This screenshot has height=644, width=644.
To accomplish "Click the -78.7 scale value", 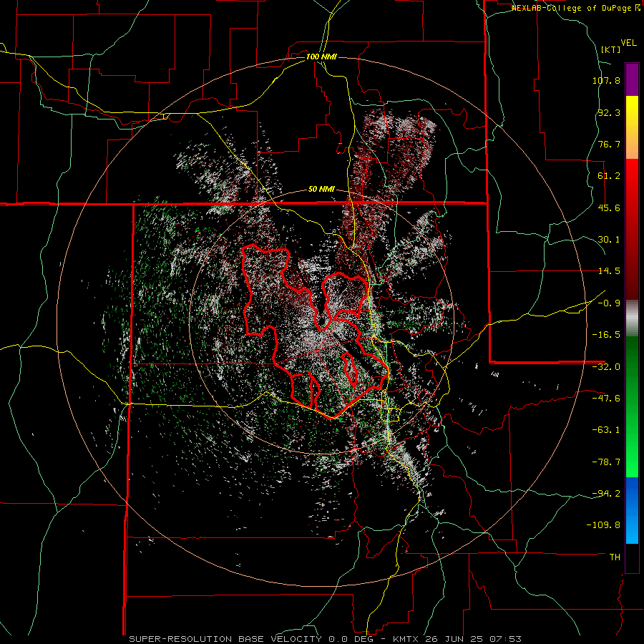I will click(x=606, y=462).
